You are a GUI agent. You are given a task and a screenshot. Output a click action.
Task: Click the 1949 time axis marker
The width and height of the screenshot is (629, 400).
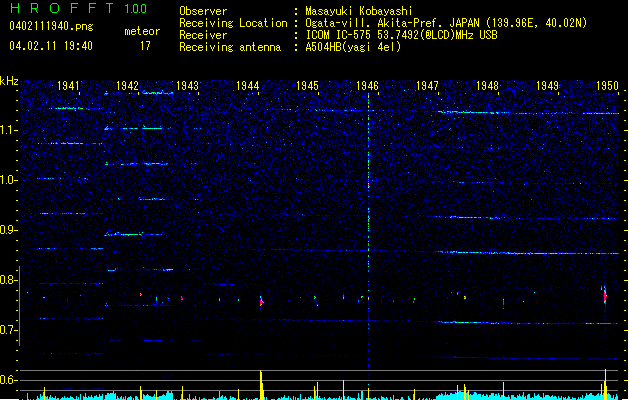(x=548, y=85)
